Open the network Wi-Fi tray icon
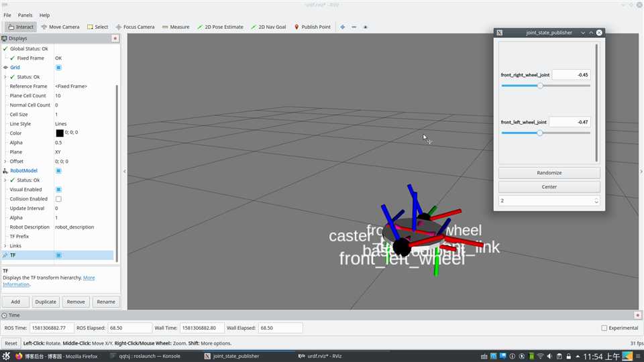The width and height of the screenshot is (644, 362). pyautogui.click(x=540, y=356)
